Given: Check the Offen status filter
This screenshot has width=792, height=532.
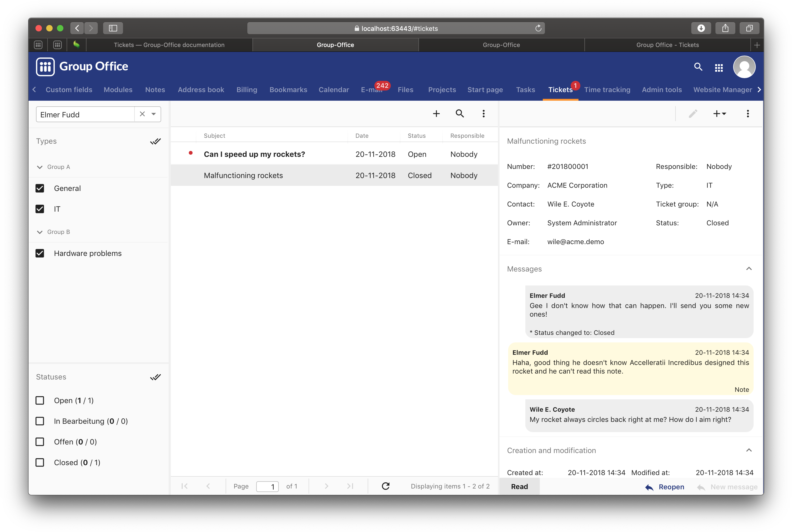Looking at the screenshot, I should point(40,442).
